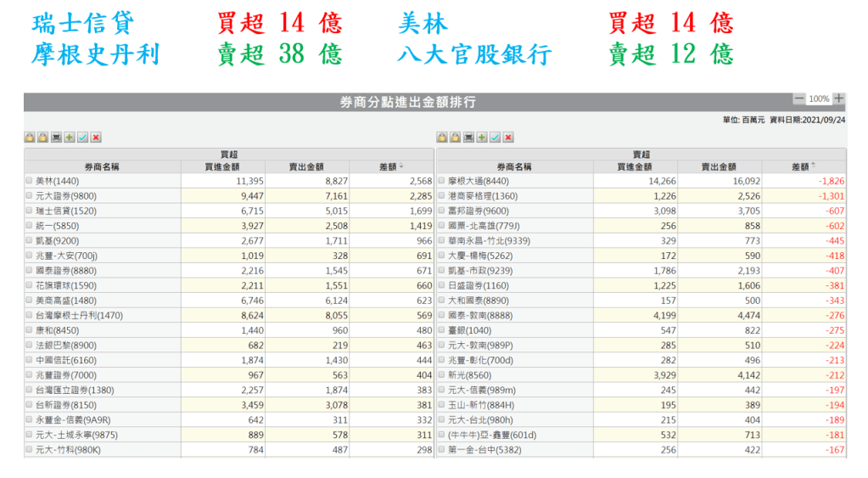
Task: Click the blue checkmark icon above right table
Action: click(x=496, y=138)
